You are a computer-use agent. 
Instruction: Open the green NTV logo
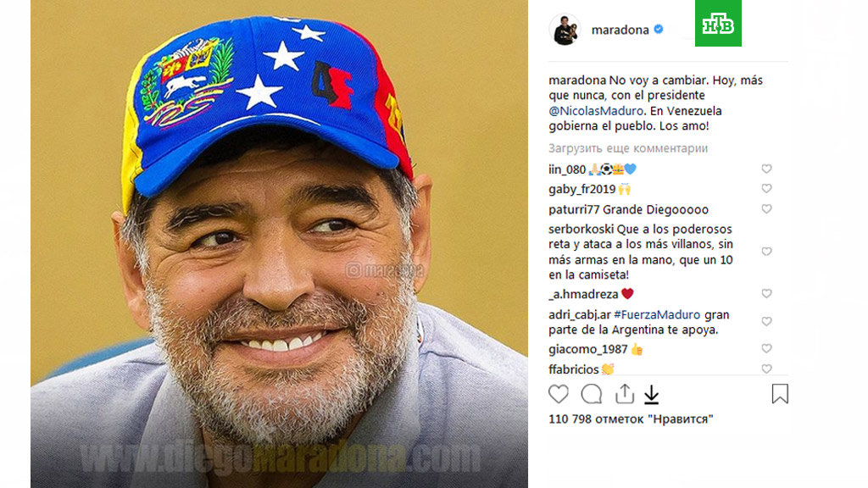718,23
